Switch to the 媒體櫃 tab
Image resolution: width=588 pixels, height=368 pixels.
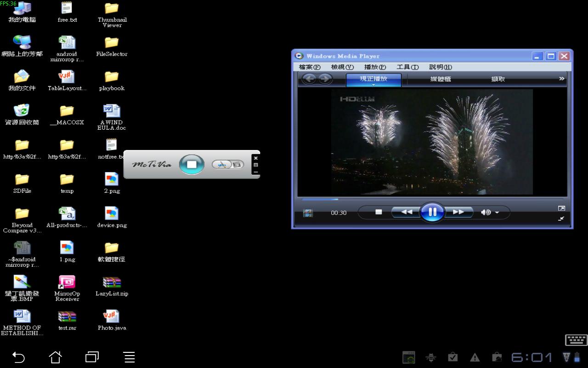[441, 79]
